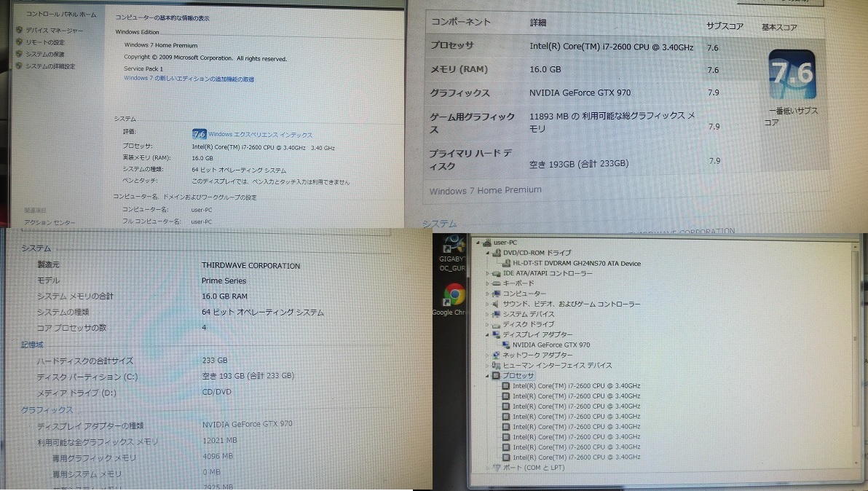The height and width of the screenshot is (491, 868).
Task: Select the キーボード keyboard icon
Action: (x=497, y=283)
